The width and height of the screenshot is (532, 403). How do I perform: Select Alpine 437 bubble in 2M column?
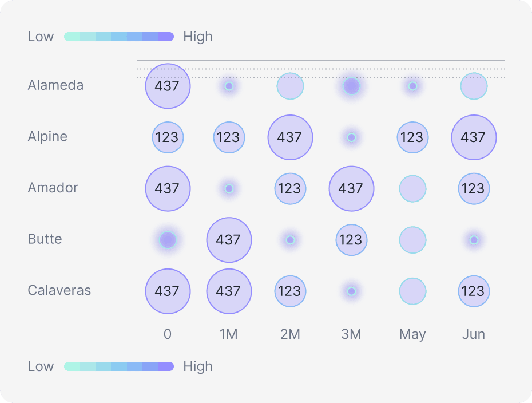coord(290,137)
